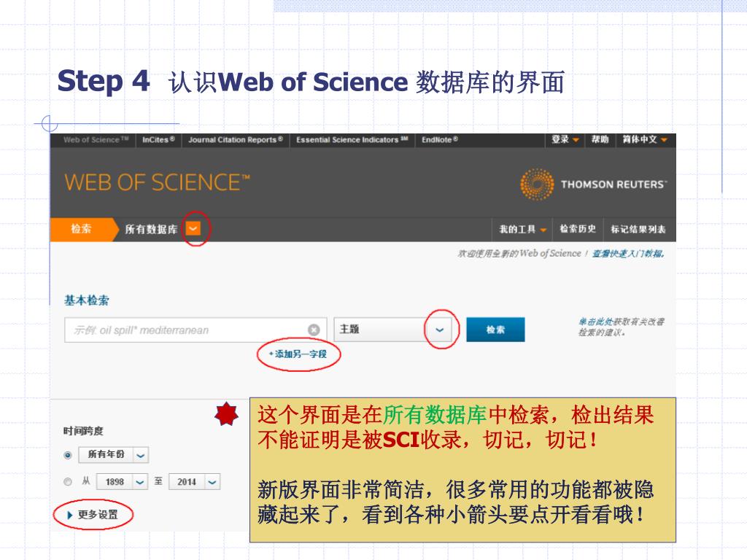Image resolution: width=747 pixels, height=560 pixels.
Task: Click the 所有数据库 label
Action: (151, 229)
